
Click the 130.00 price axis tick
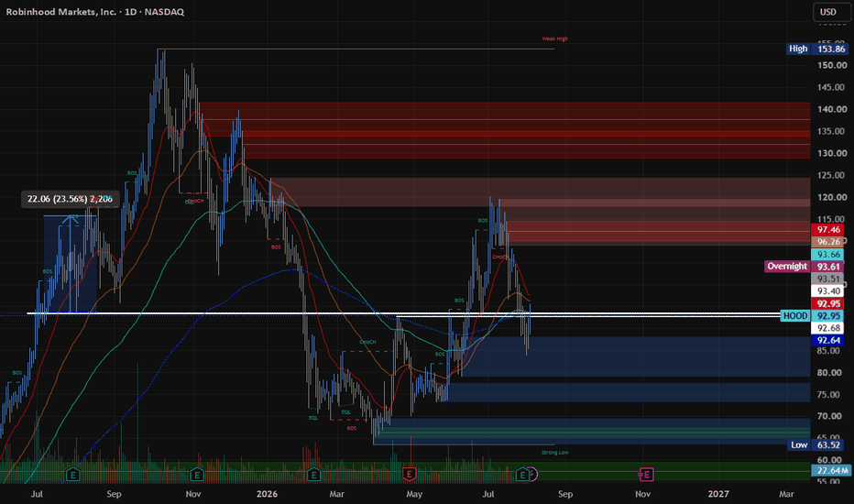click(832, 153)
